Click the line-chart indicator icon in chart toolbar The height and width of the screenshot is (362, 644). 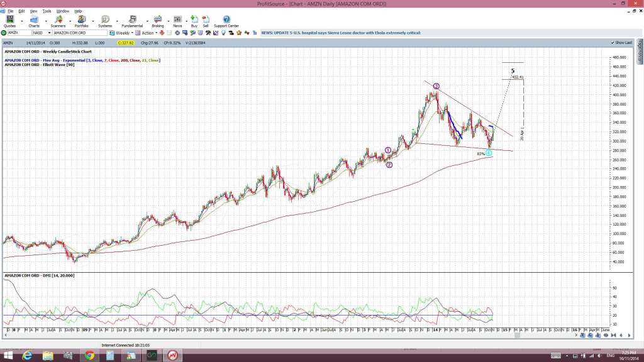[x=216, y=33]
